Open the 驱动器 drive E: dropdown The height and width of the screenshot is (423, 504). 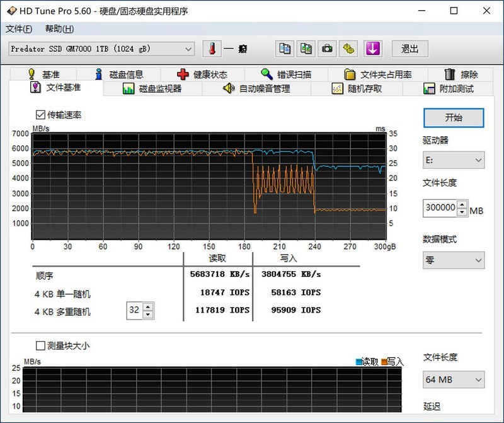click(x=454, y=160)
